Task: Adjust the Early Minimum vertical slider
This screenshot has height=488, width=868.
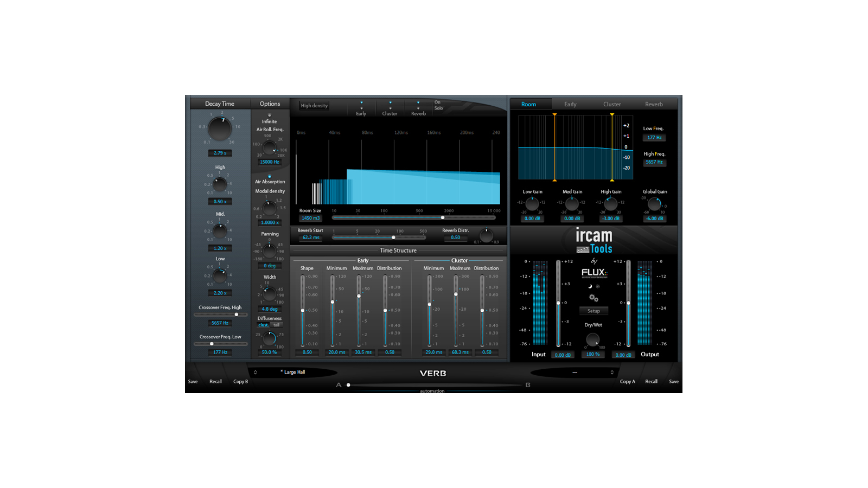Action: [x=333, y=311]
